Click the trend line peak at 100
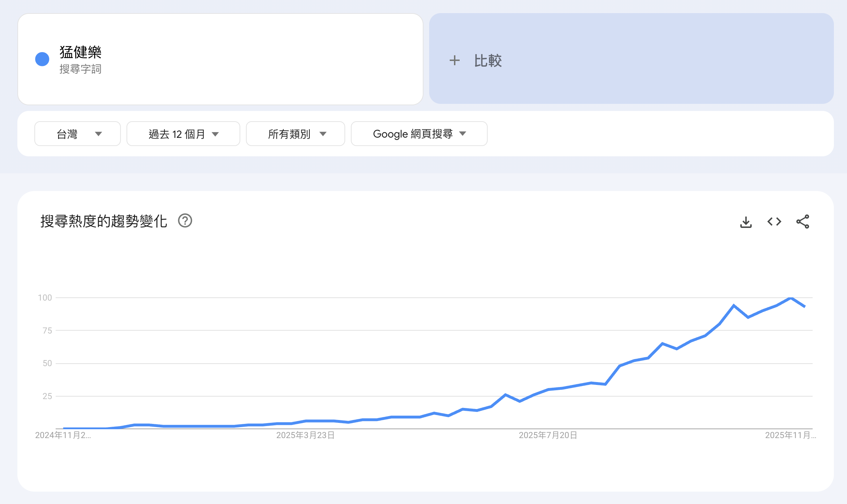Image resolution: width=847 pixels, height=504 pixels. tap(791, 298)
